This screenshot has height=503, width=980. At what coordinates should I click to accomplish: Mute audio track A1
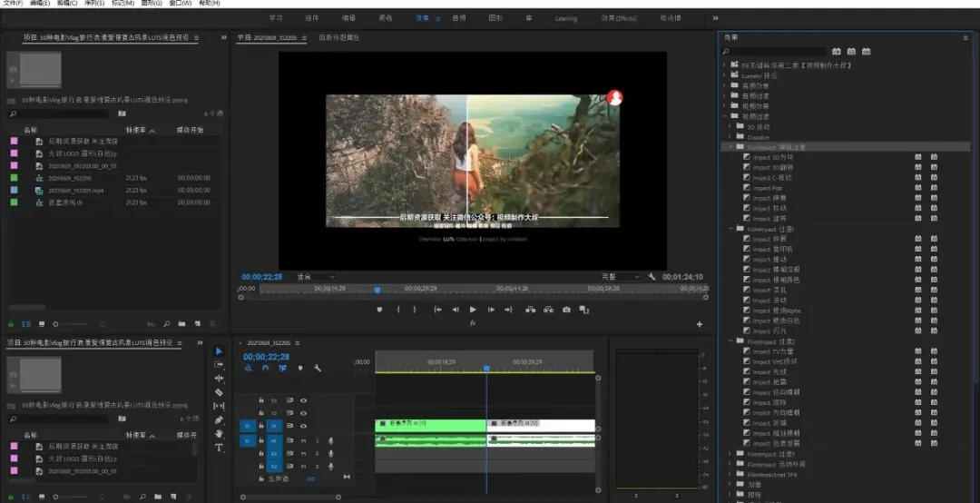click(304, 440)
